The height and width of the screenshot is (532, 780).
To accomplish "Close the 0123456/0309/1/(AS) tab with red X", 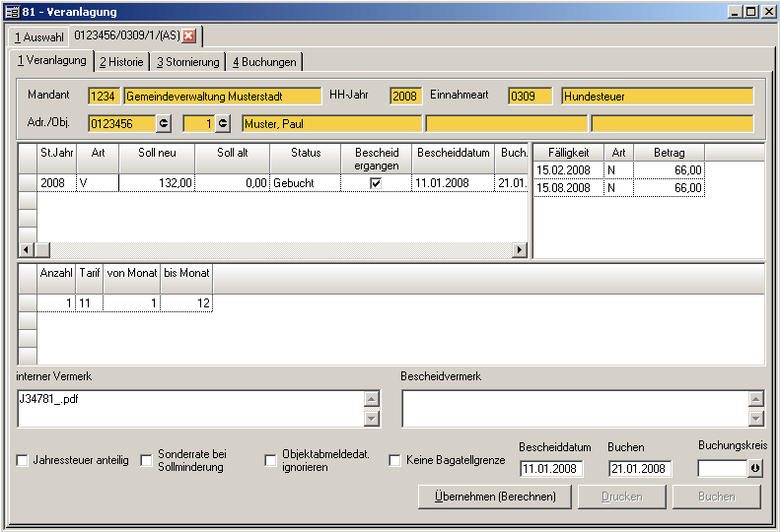I will click(x=188, y=36).
